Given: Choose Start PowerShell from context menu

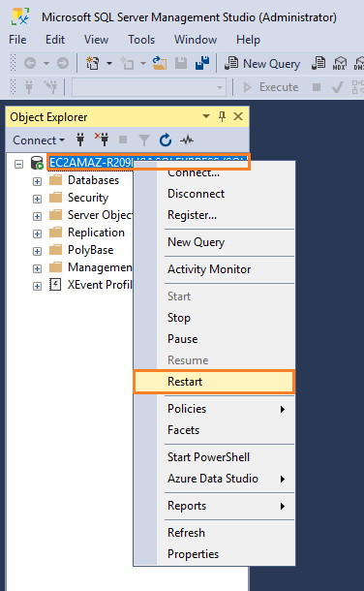Looking at the screenshot, I should (215, 457).
